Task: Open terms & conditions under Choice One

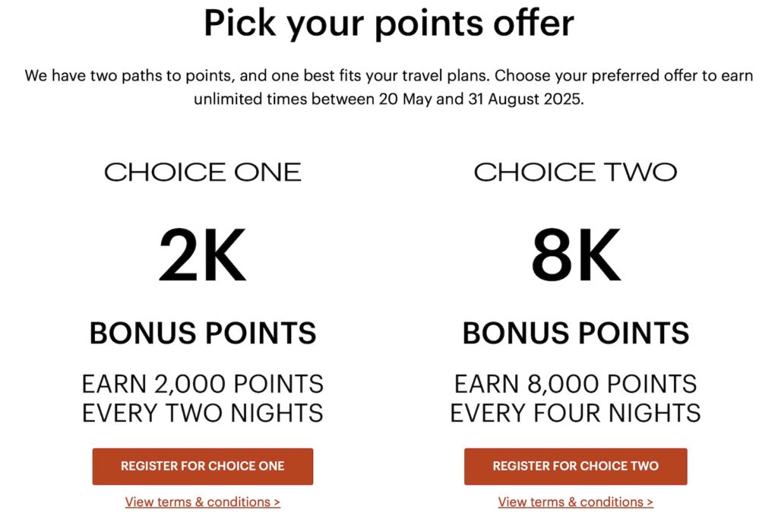Action: point(198,502)
